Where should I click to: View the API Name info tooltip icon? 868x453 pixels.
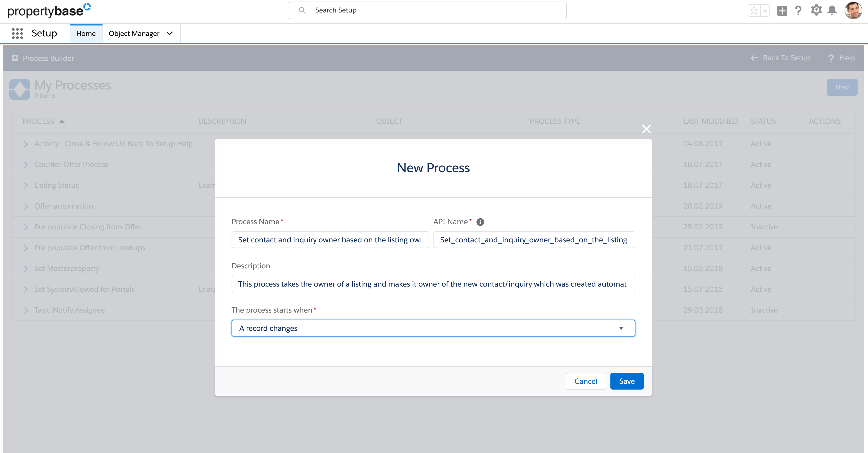[480, 222]
